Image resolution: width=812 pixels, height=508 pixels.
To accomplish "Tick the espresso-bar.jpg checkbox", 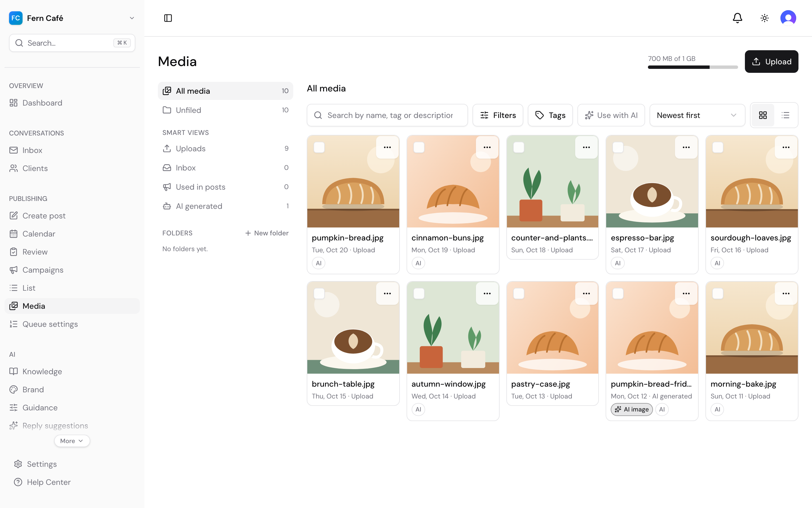I will pyautogui.click(x=618, y=148).
